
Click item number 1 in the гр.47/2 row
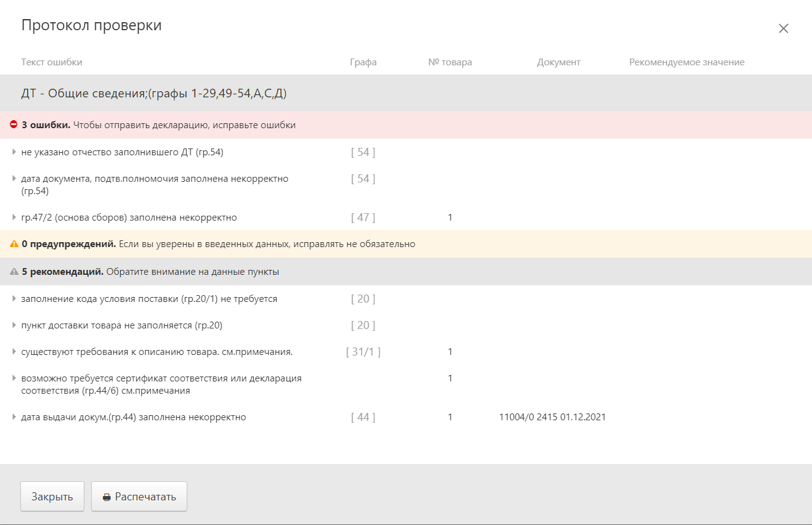[x=450, y=218]
